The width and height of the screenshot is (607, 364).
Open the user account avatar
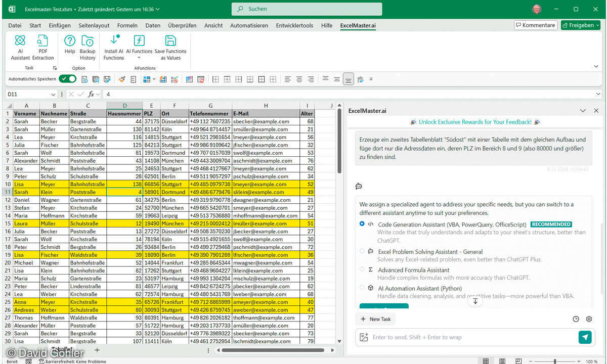coord(537,9)
